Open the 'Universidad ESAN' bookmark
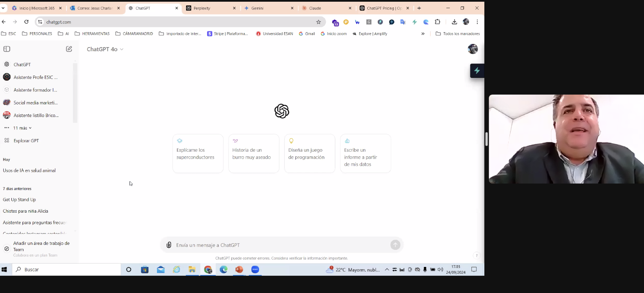 [274, 34]
